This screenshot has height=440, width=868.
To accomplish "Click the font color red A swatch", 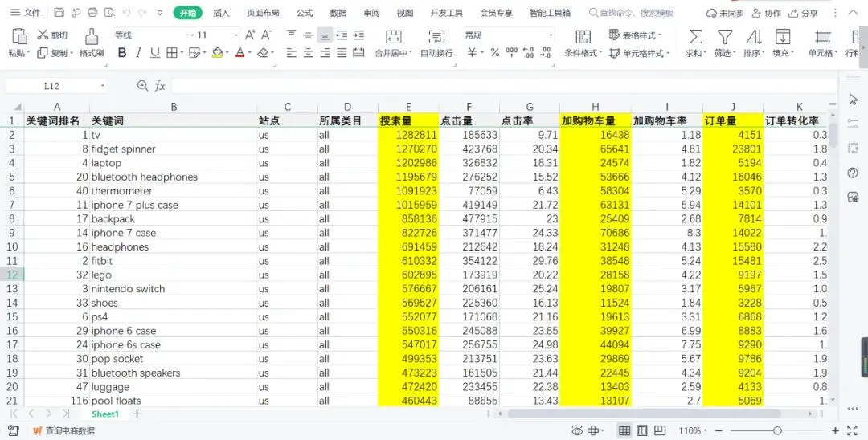I will [240, 52].
